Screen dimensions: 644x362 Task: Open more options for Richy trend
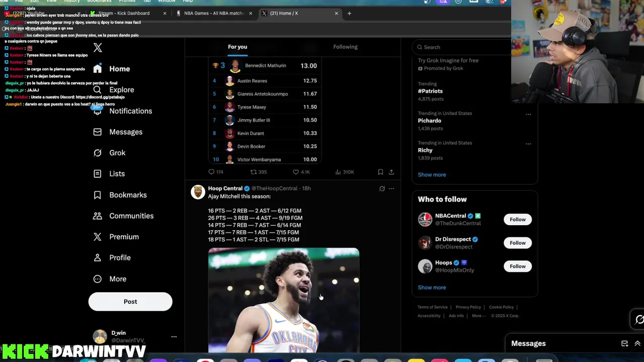(528, 144)
